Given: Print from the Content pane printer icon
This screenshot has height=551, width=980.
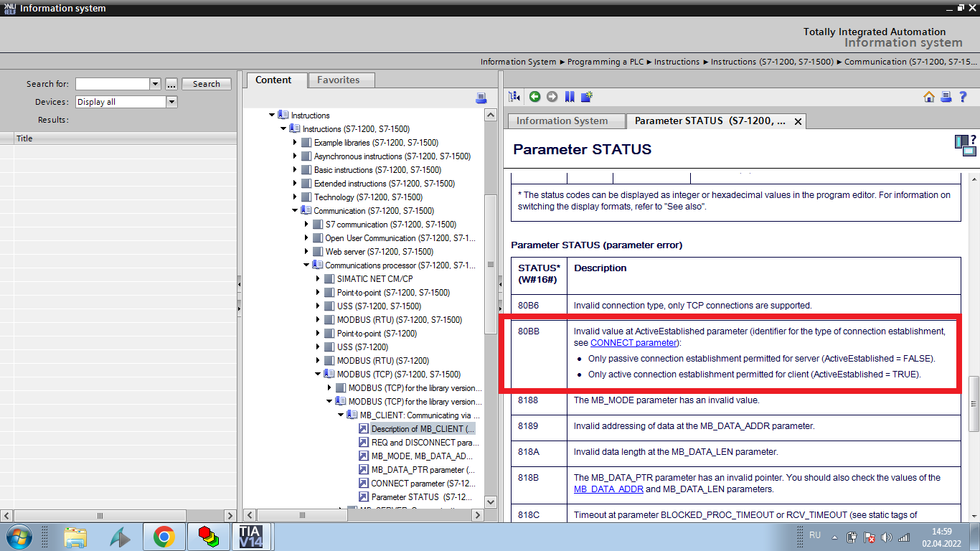Looking at the screenshot, I should point(481,98).
